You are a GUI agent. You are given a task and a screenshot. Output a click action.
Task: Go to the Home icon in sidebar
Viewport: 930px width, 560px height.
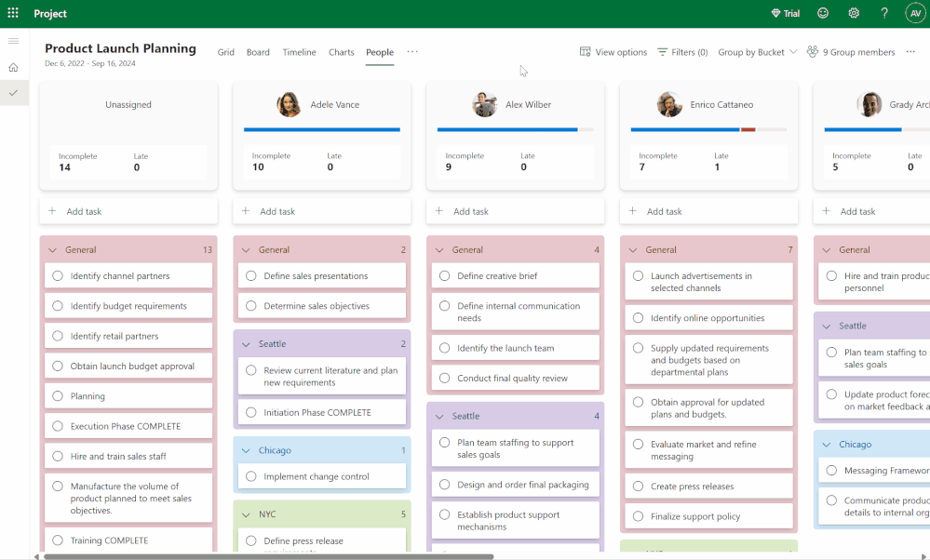[13, 68]
